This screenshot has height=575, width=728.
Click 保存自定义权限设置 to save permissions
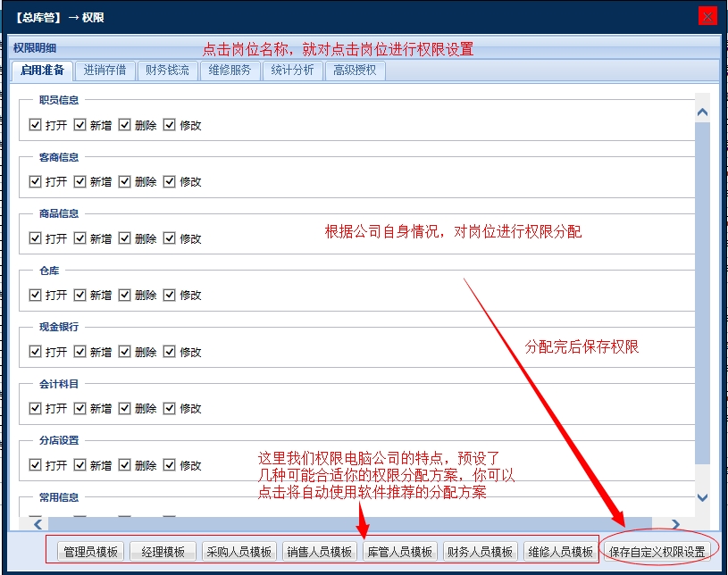click(657, 551)
